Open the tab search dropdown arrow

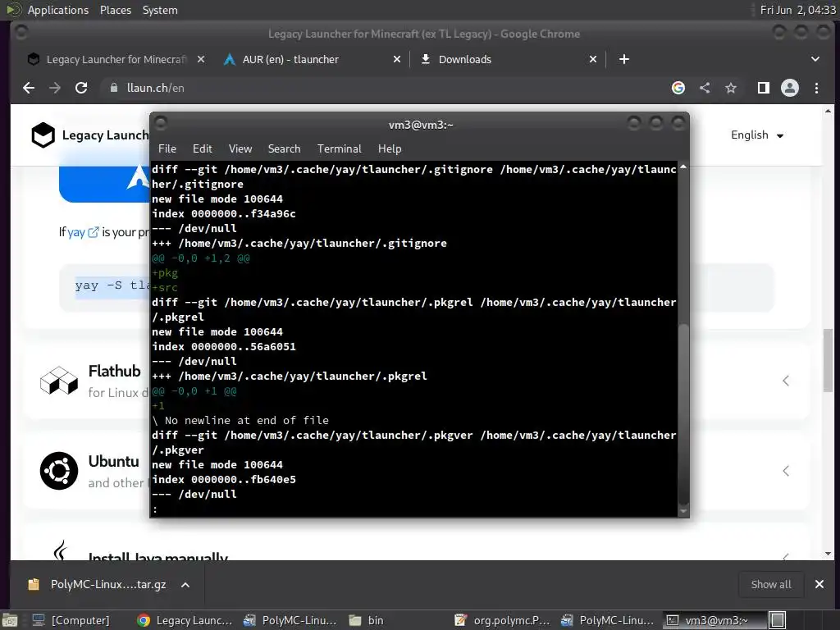click(815, 59)
